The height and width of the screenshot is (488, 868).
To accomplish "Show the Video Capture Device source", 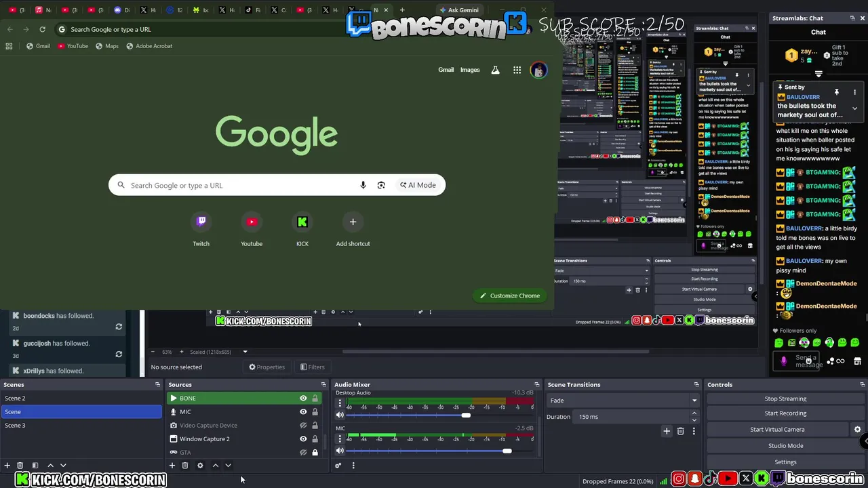I will point(303,426).
